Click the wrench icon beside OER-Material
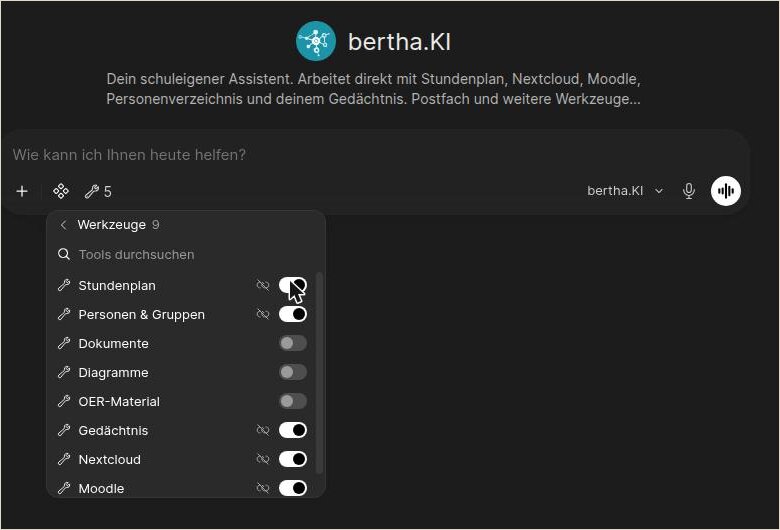Image resolution: width=780 pixels, height=530 pixels. click(64, 401)
